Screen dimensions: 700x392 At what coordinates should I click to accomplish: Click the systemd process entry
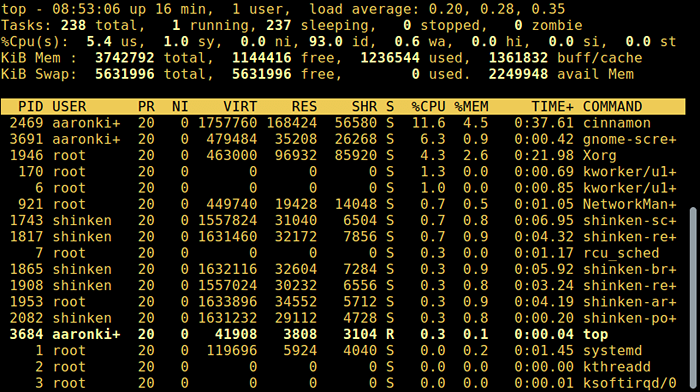click(x=612, y=350)
